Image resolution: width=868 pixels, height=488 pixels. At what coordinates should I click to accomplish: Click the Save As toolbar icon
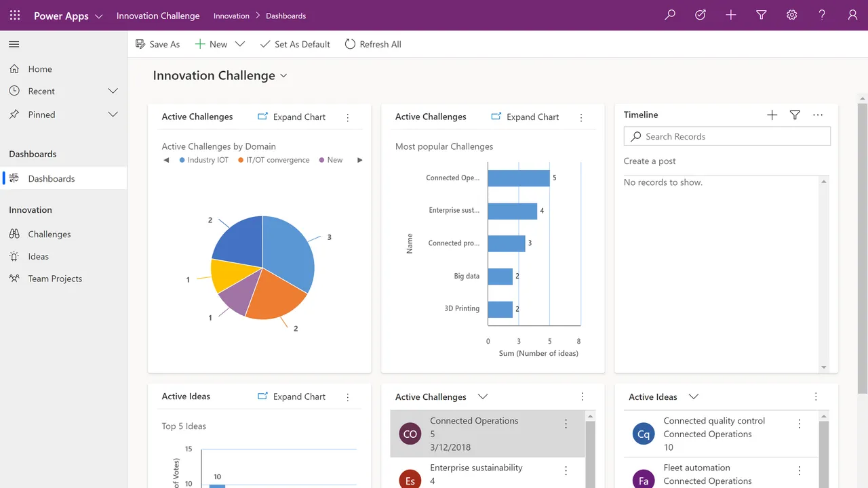pyautogui.click(x=140, y=44)
